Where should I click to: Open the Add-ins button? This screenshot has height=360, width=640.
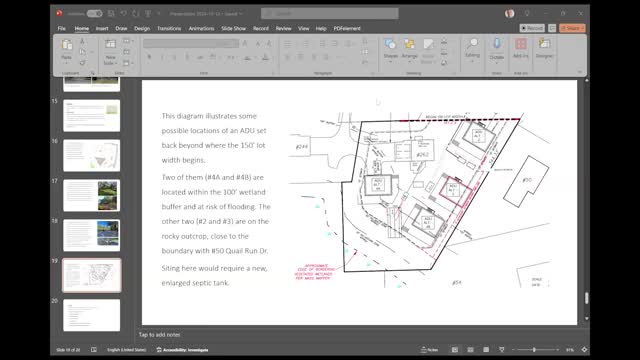click(520, 48)
